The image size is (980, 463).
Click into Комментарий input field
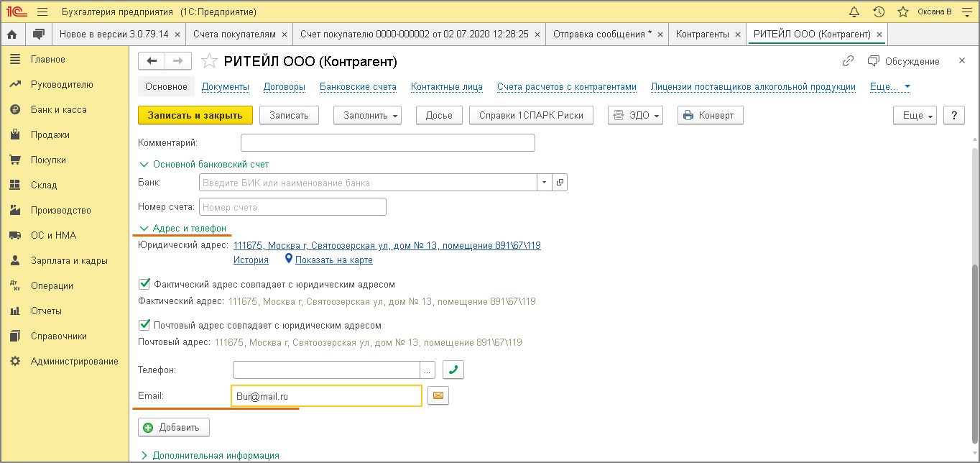click(x=388, y=142)
